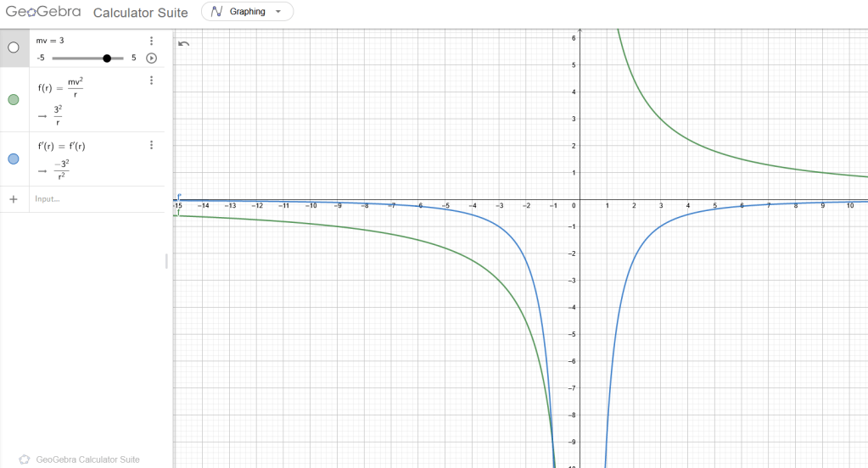Screen dimensions: 868x468
Task: Toggle visibility circle for mv slider
Action: (14, 48)
